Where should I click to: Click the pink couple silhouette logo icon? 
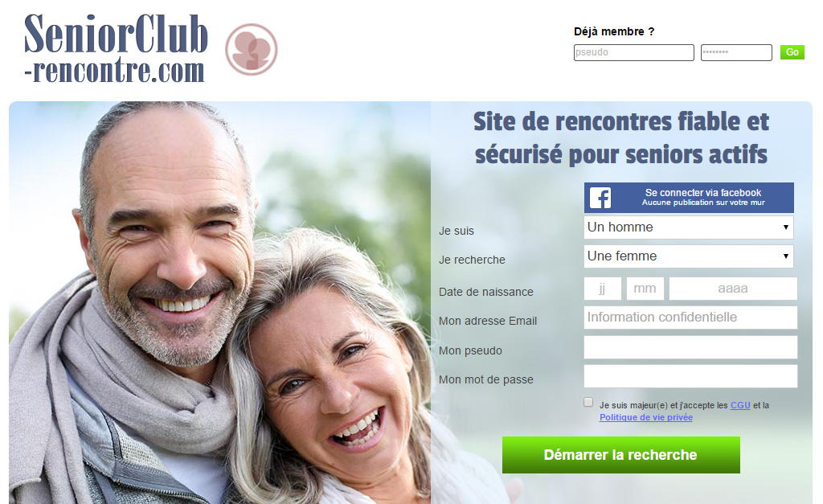coord(252,49)
